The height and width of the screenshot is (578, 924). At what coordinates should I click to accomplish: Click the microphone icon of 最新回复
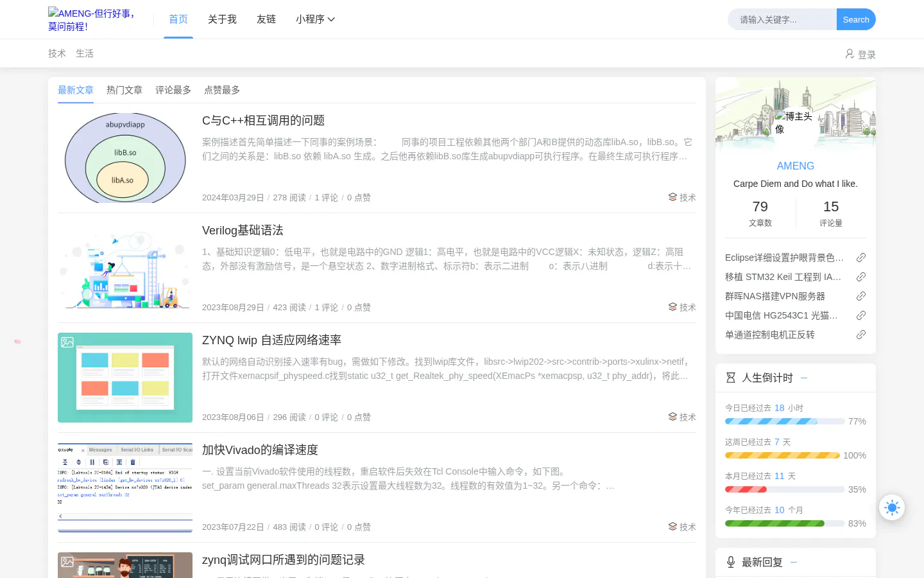730,562
